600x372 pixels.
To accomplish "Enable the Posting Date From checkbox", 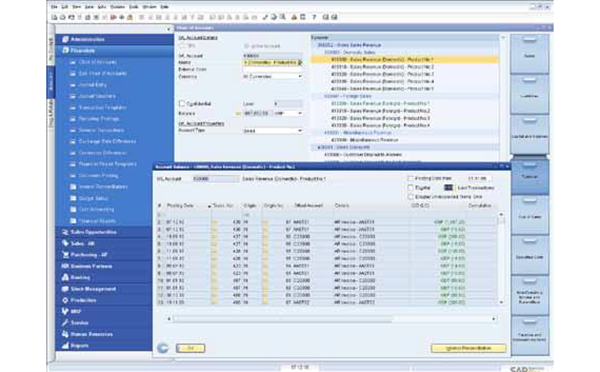I will 411,178.
